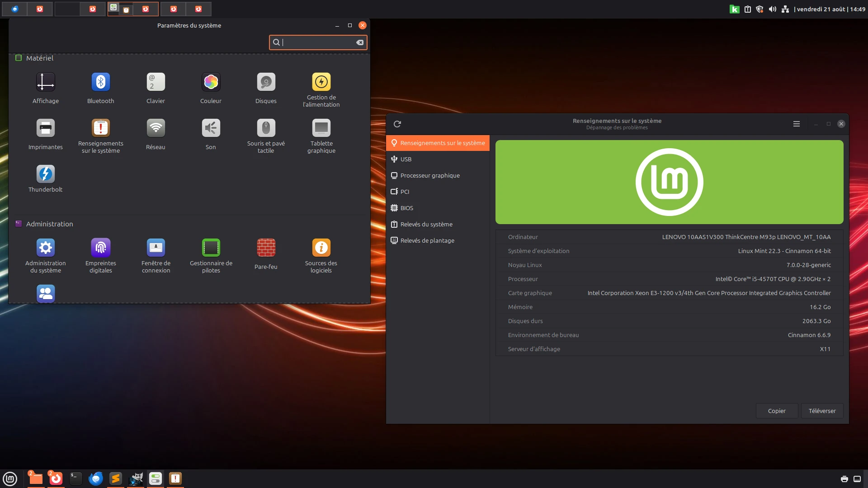
Task: Click the 'Cinnamon 6.6.9' desktop environment value
Action: 809,335
